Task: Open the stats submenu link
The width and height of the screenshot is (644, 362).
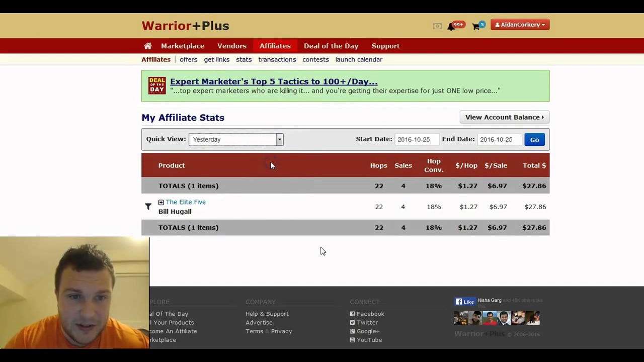Action: pyautogui.click(x=244, y=59)
